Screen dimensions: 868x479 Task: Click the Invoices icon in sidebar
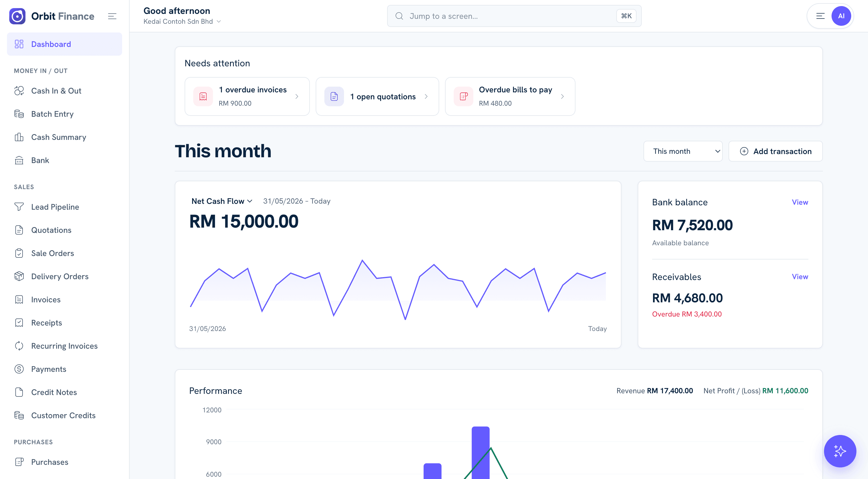(x=19, y=299)
